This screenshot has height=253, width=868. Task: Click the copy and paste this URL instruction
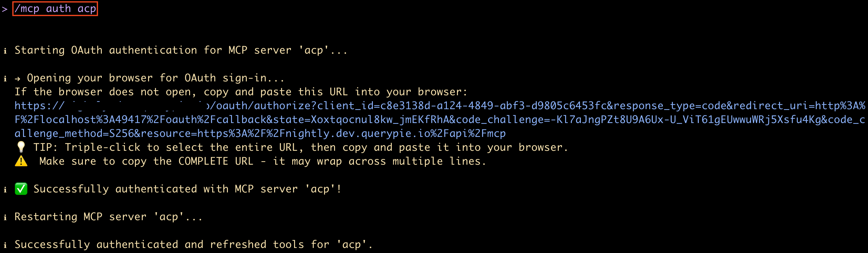(x=241, y=92)
